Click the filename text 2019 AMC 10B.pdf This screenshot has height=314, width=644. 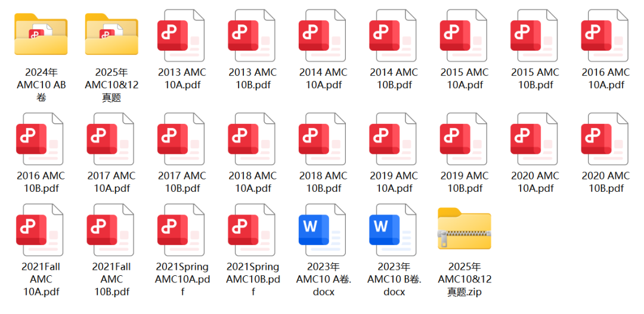(465, 182)
